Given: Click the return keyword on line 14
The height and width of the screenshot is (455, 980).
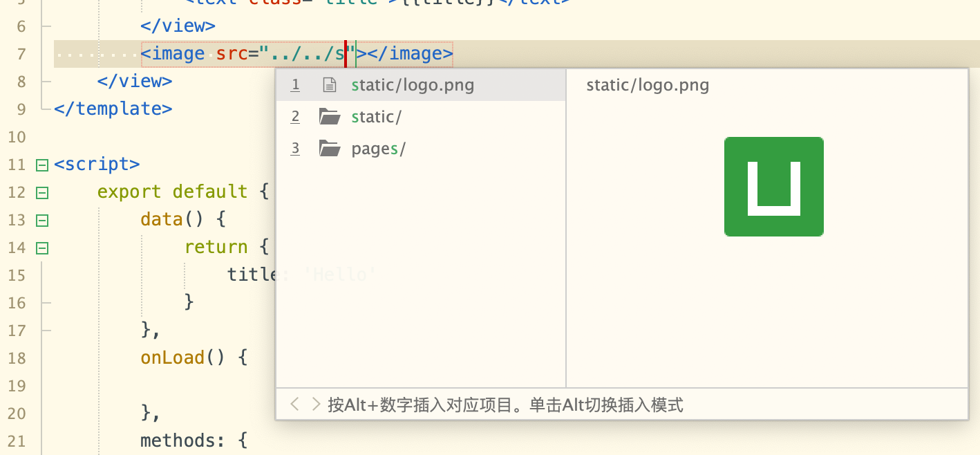Looking at the screenshot, I should click(216, 247).
